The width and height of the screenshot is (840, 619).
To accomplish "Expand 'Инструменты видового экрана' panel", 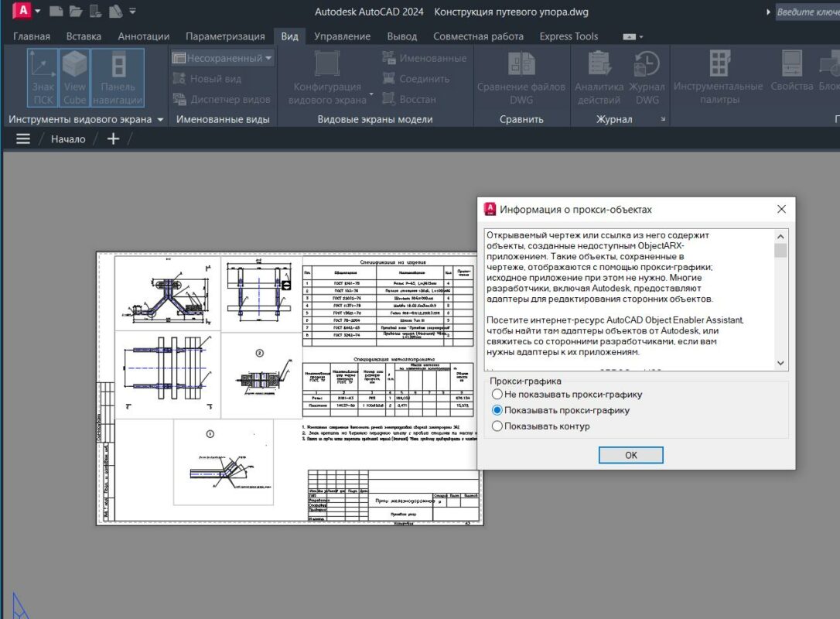I will point(160,120).
